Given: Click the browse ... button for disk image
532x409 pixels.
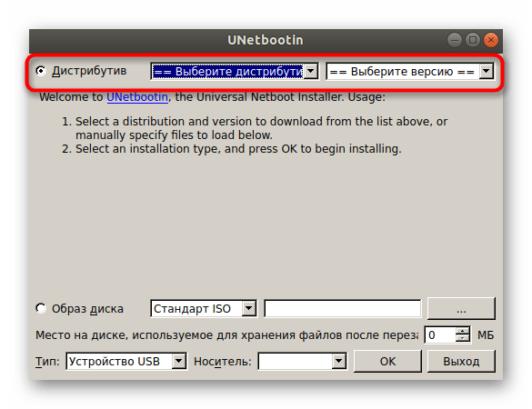Looking at the screenshot, I should click(x=461, y=309).
